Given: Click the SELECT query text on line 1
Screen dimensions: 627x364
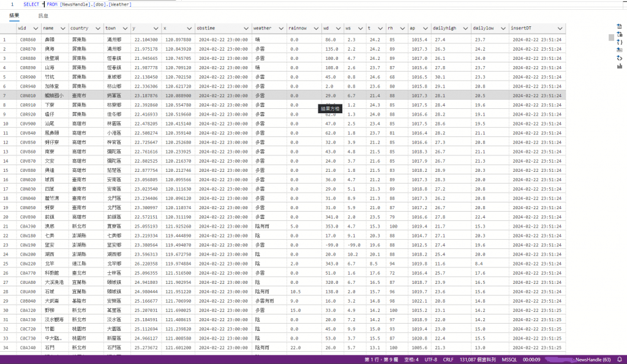Looking at the screenshot, I should coord(77,4).
